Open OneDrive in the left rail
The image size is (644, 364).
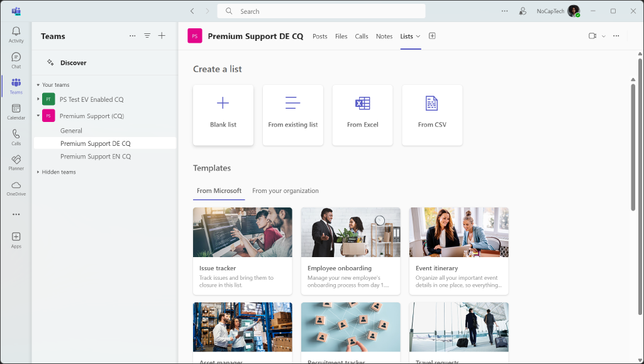(16, 187)
